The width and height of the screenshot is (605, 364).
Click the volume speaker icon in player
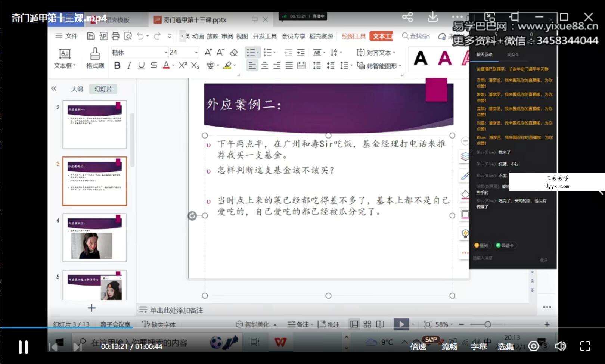tap(560, 346)
